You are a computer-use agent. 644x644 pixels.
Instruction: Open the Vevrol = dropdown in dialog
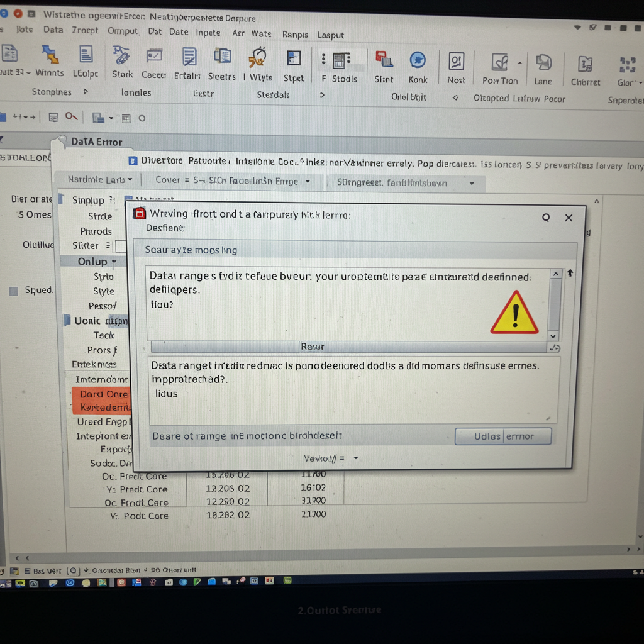(x=331, y=458)
